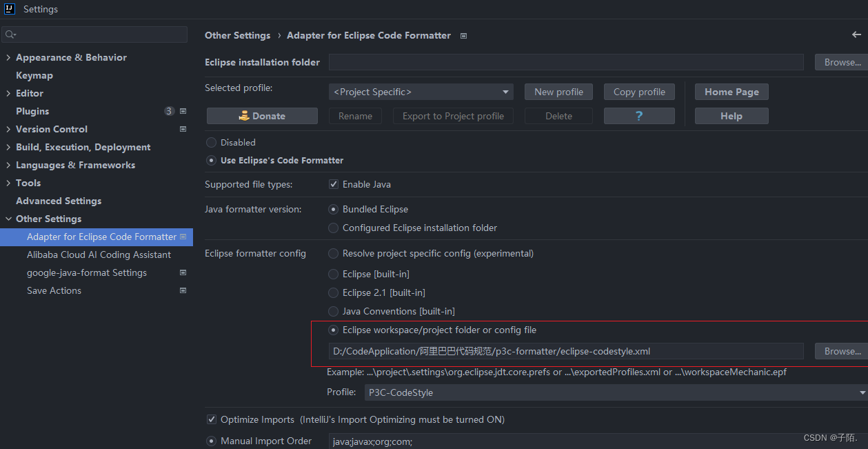Open the Selected profile dropdown

421,92
